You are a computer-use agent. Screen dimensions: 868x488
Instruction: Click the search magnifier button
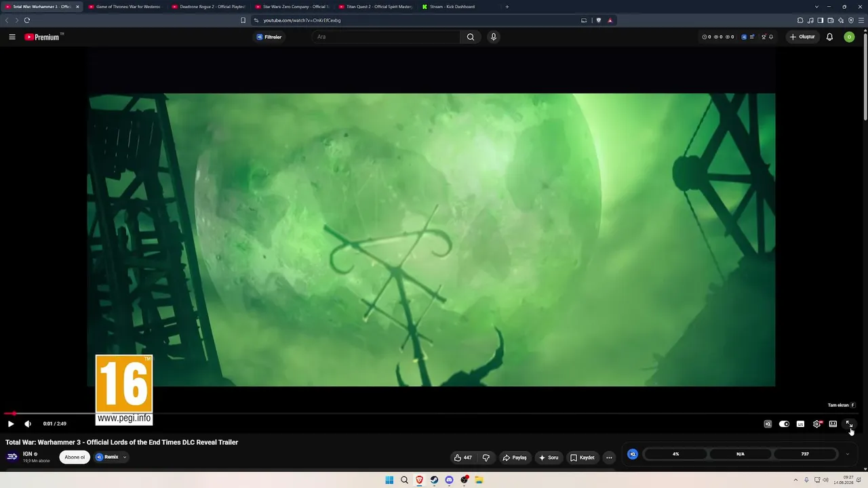click(471, 37)
